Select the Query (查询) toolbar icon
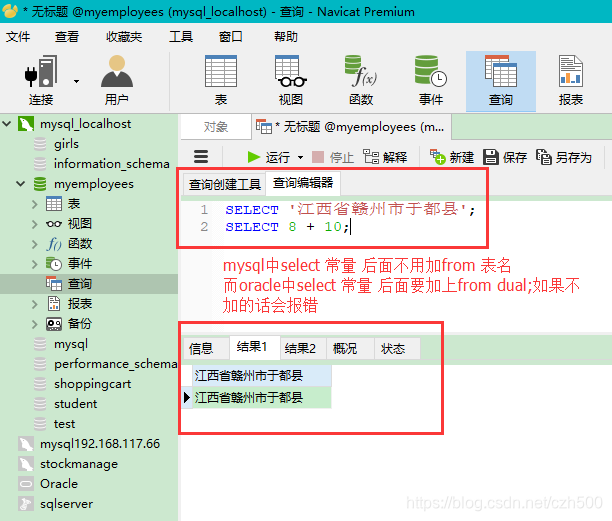Screen dimensions: 612x521 [501, 81]
